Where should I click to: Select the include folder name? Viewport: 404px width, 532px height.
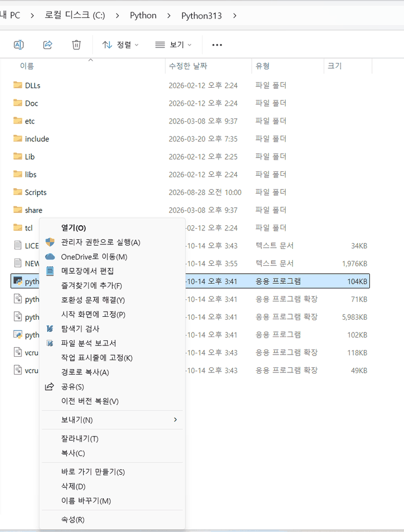point(37,139)
